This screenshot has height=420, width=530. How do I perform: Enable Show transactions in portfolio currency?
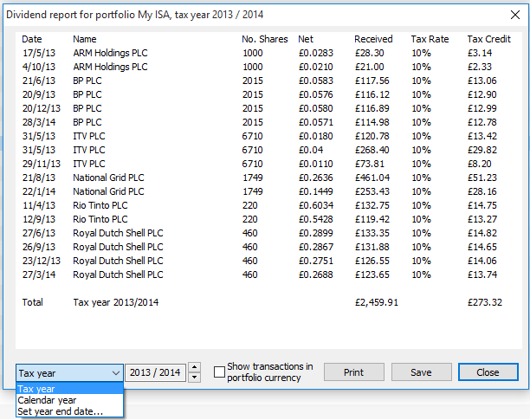219,372
